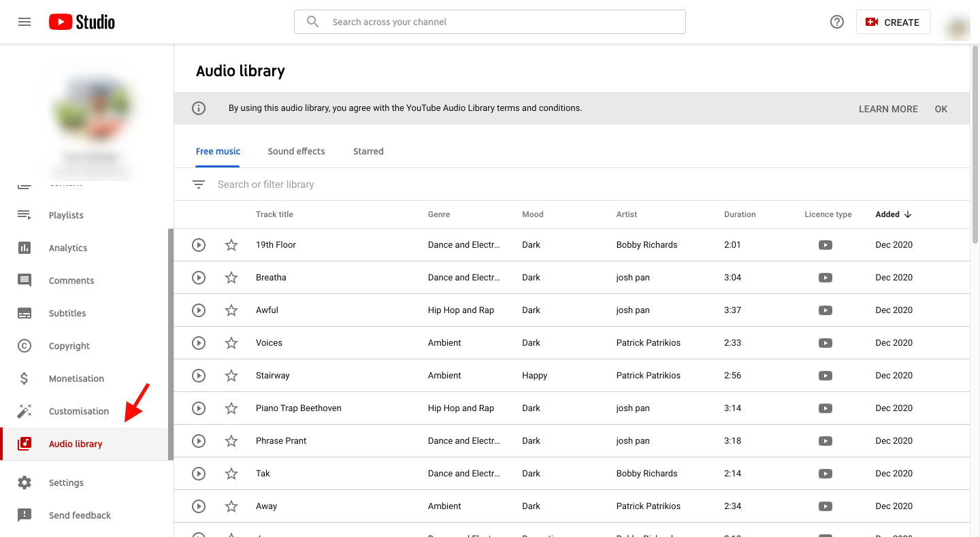Switch to the Sound effects tab

pyautogui.click(x=296, y=151)
